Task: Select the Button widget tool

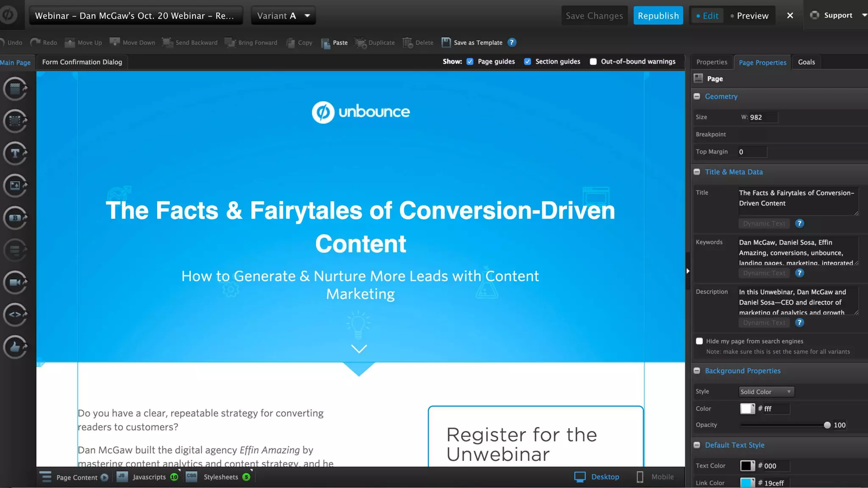Action: coord(15,218)
